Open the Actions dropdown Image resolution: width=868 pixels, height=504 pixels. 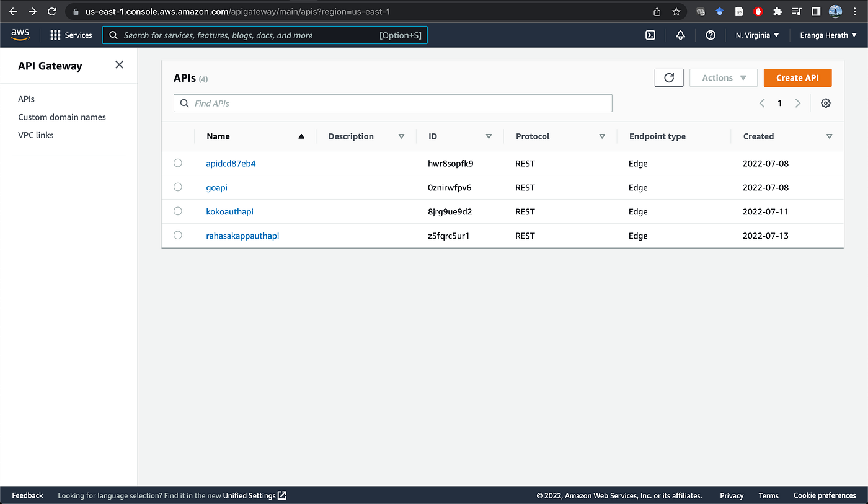(724, 77)
